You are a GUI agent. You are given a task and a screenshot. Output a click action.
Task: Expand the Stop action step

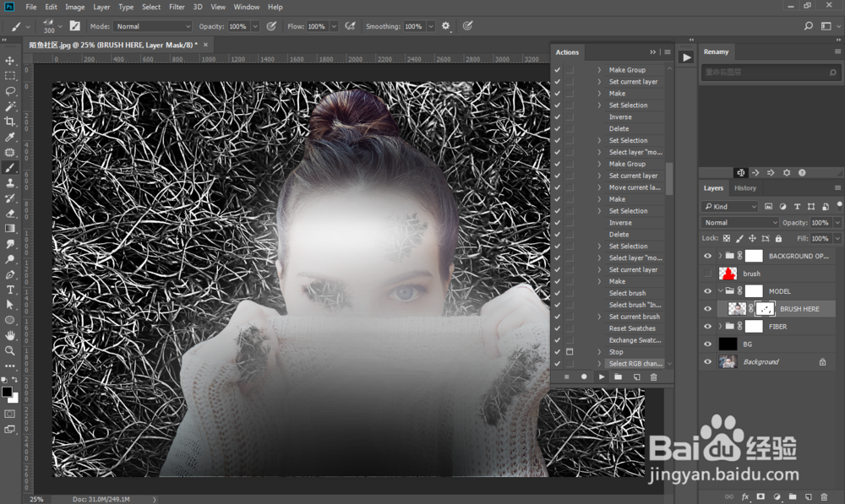pos(599,351)
